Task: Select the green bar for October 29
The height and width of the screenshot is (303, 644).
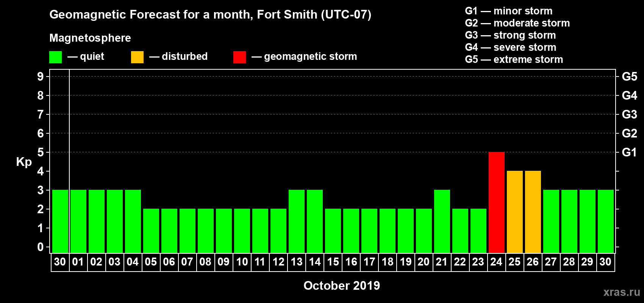Action: pos(587,221)
